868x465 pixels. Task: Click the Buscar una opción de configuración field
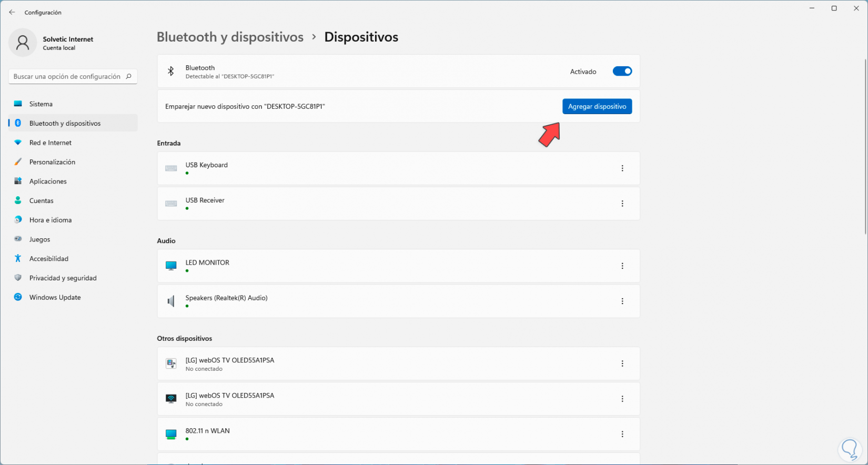67,76
